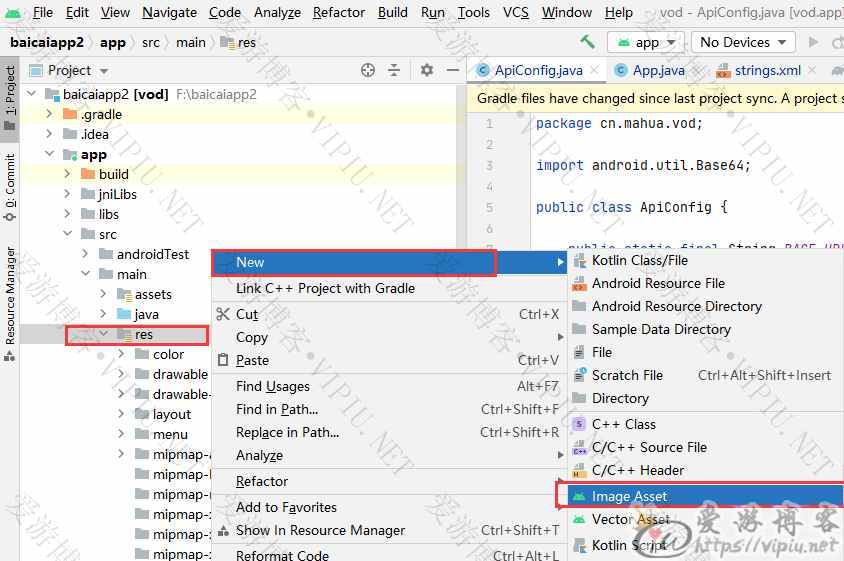The height and width of the screenshot is (561, 844).
Task: Open the app run configuration dropdown
Action: click(x=646, y=42)
